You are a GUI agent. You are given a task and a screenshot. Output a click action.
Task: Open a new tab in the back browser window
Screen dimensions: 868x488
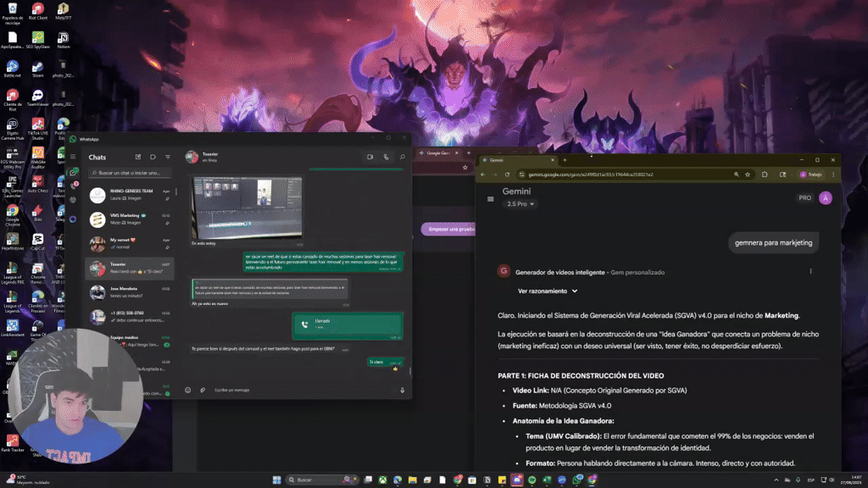tap(468, 153)
